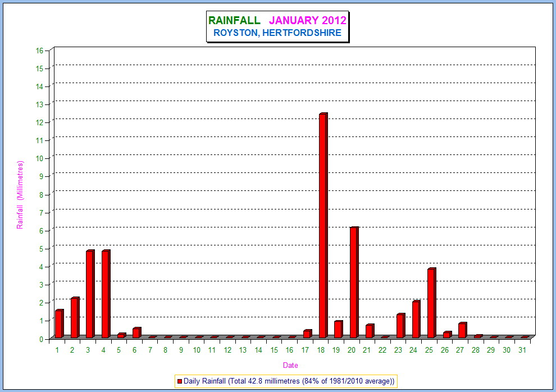Click the JANUARY 2012 title text
556x392 pixels.
point(308,21)
